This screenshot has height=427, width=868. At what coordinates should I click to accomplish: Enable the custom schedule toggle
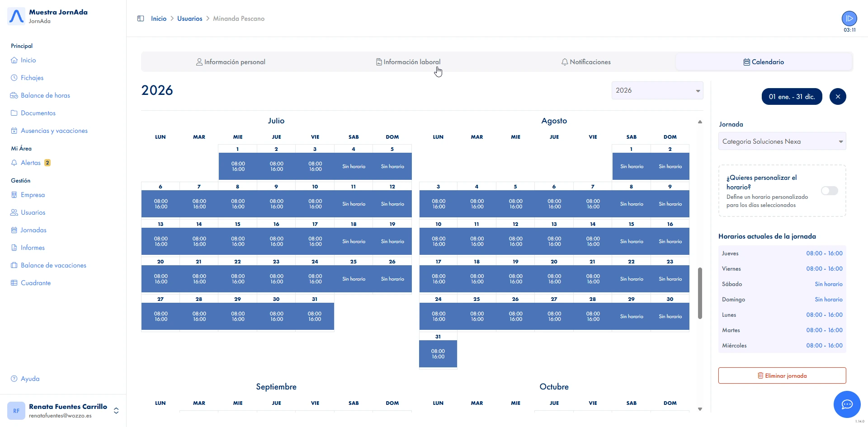(829, 191)
